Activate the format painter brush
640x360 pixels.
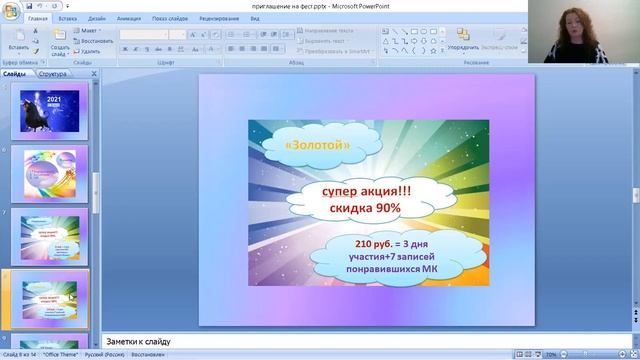click(36, 51)
